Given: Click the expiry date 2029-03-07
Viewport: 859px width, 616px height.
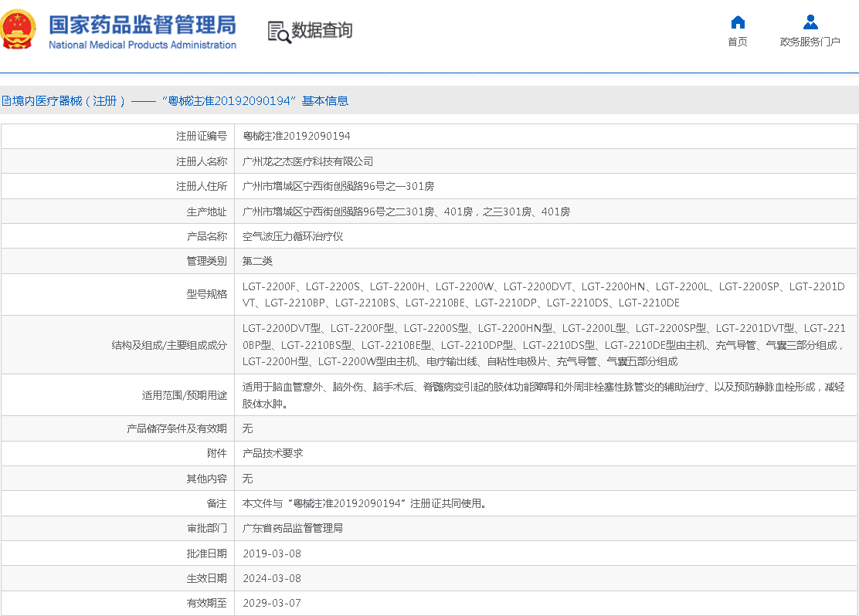Looking at the screenshot, I should [x=271, y=603].
